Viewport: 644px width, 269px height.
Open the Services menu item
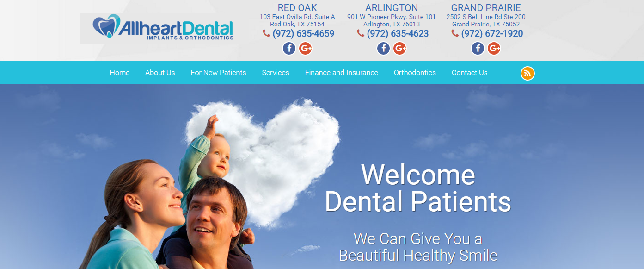[x=276, y=73]
